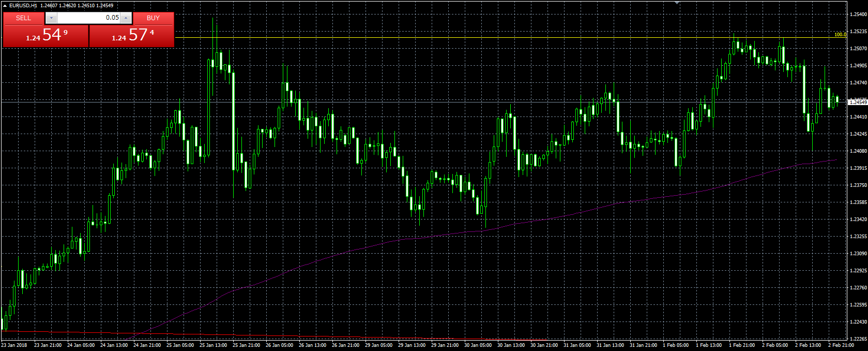Click the 29 Jan 13:00 time label
This screenshot has width=868, height=351.
point(412,345)
